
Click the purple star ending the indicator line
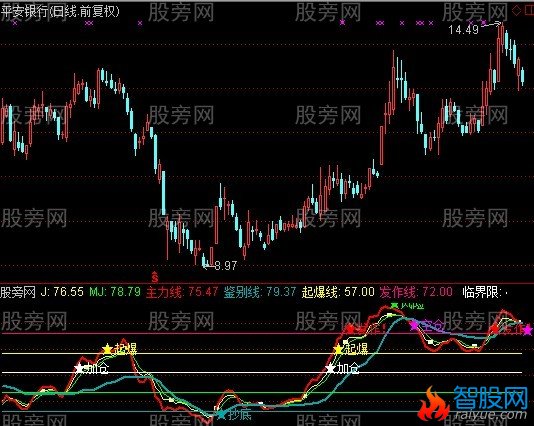(528, 330)
